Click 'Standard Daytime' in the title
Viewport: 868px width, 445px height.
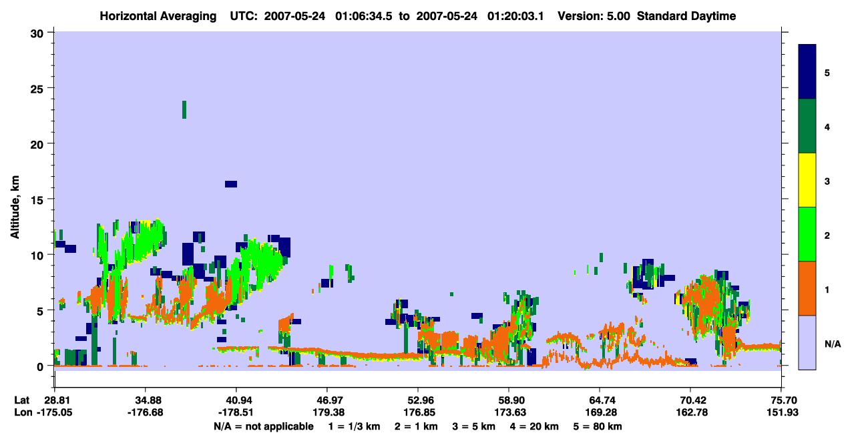coord(686,16)
